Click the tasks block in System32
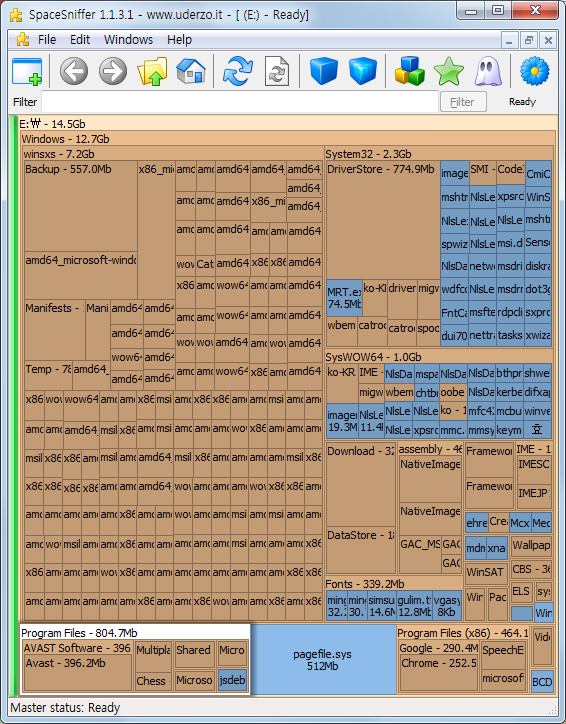 pyautogui.click(x=510, y=335)
